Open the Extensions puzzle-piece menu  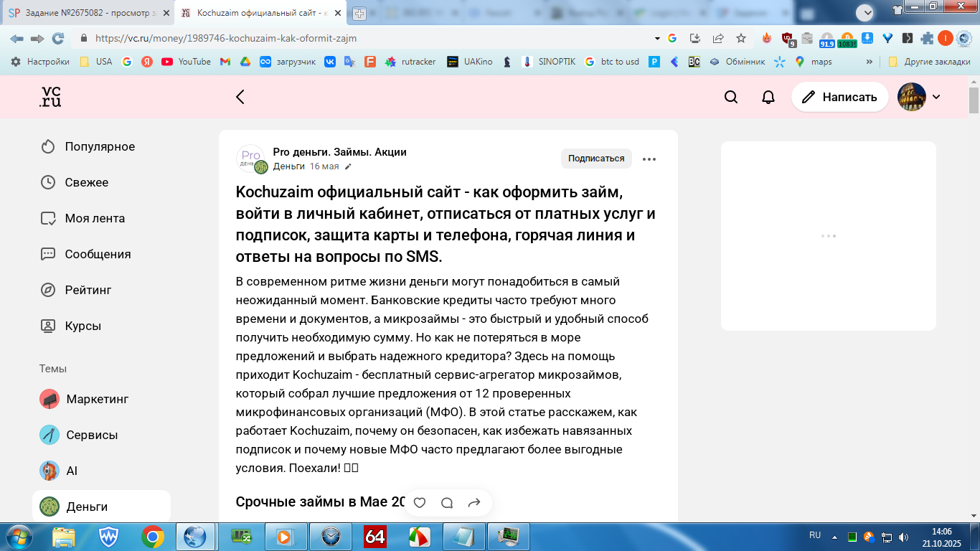[x=927, y=38]
